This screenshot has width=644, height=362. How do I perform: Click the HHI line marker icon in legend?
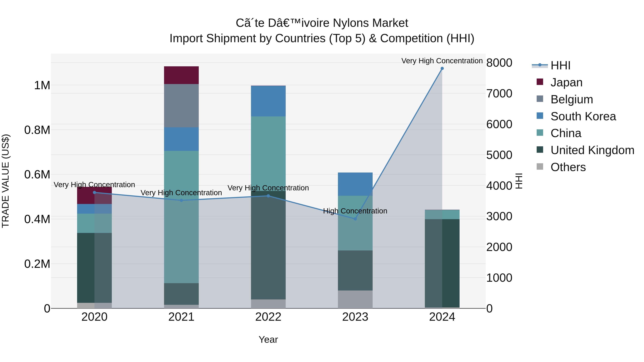540,65
